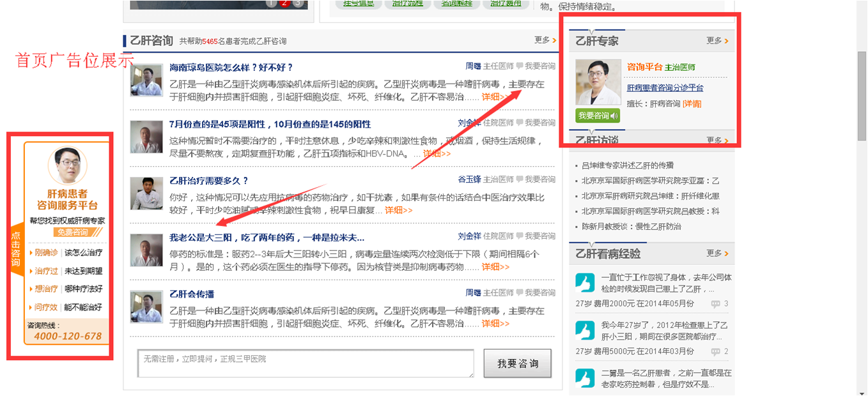
Task: Click the chat bubble icon beside 海南琼岛医院 question
Action: coord(520,66)
